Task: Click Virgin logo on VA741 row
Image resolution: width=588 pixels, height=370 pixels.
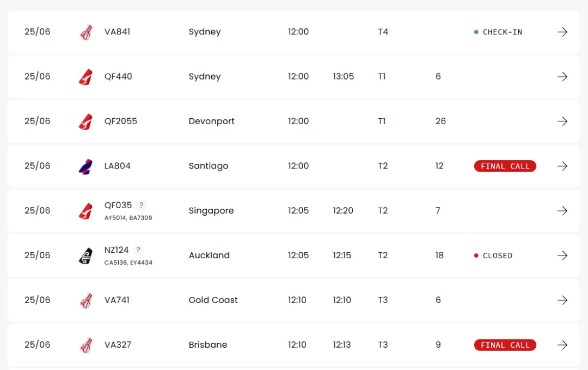Action: pos(86,301)
